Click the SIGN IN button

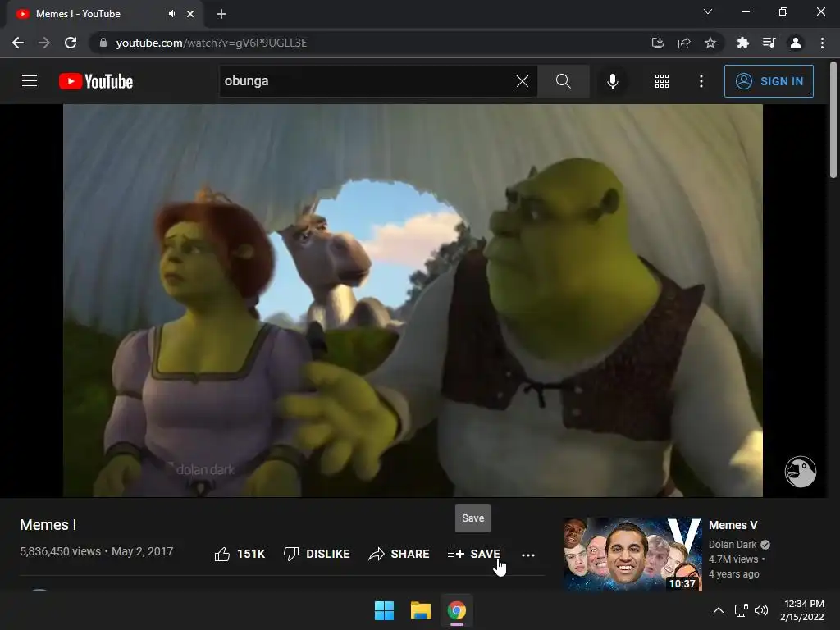(769, 81)
